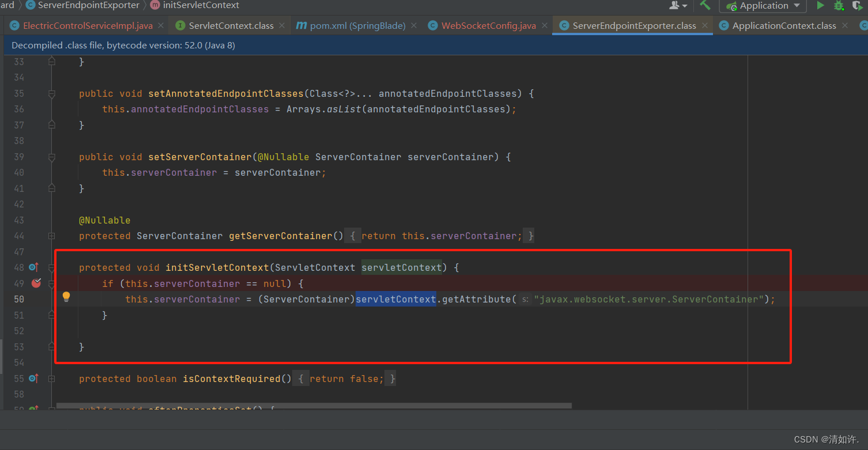
Task: Click the ServerEndpointExporter breadcrumb
Action: pos(88,5)
